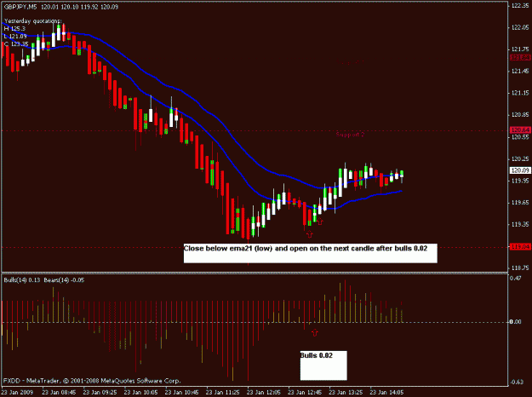Click the 120.25 price scale label
This screenshot has height=397, width=532.
click(x=520, y=159)
